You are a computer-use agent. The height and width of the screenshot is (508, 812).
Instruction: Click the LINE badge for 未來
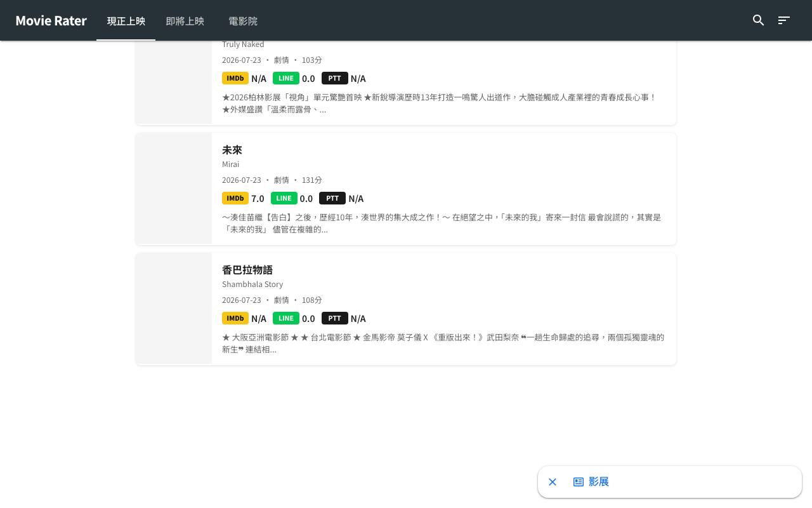pos(284,198)
